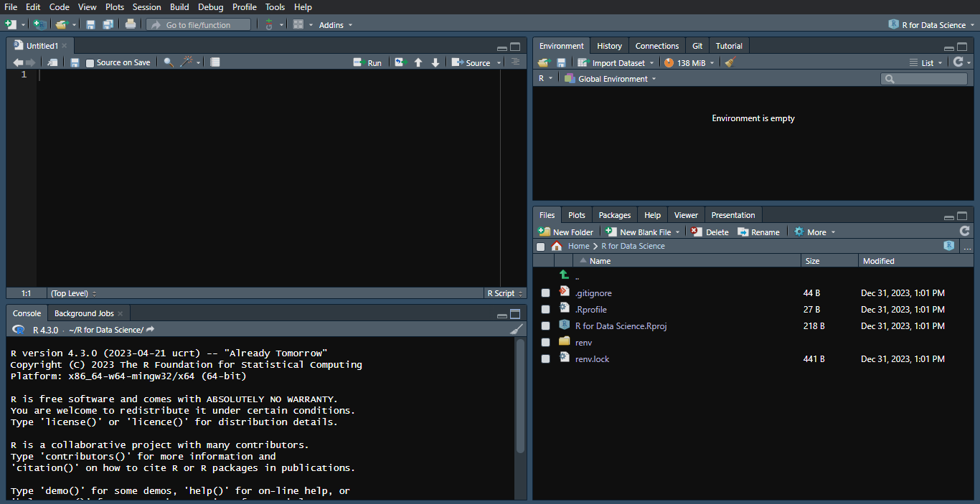980x504 pixels.
Task: Refresh the Files pane listing
Action: [964, 231]
